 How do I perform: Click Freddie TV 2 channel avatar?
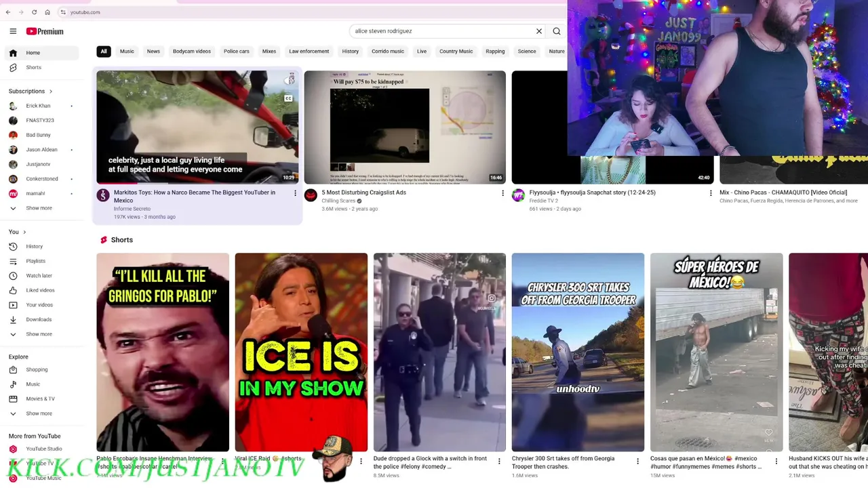(518, 195)
